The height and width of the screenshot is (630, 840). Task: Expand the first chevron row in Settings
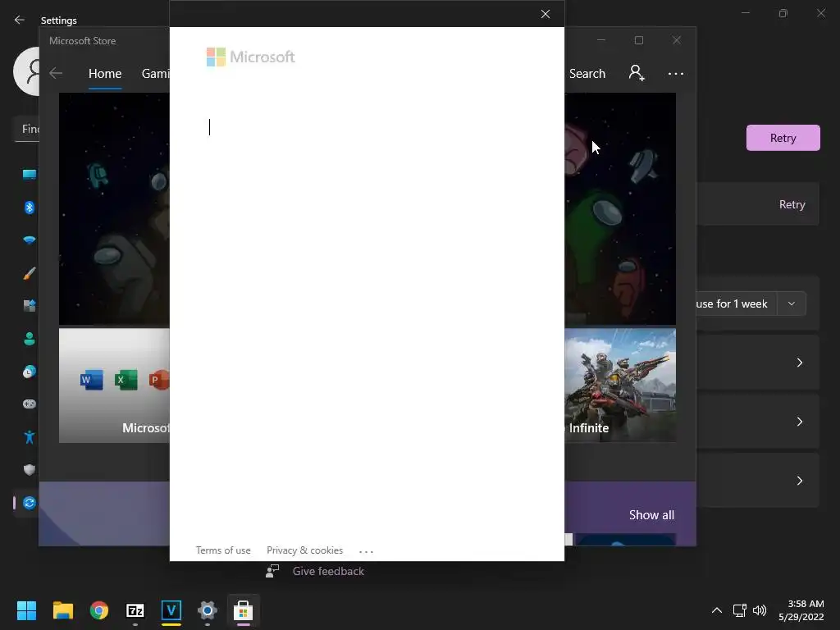(799, 363)
